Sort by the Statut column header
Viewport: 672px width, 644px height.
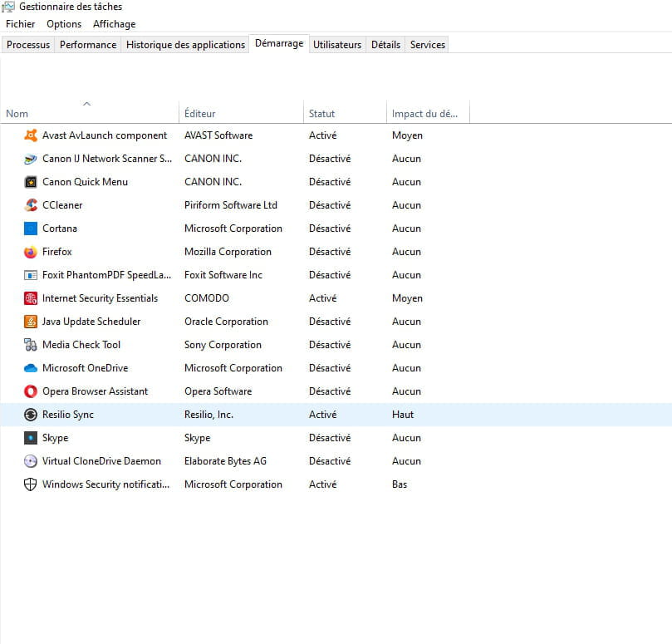coord(345,112)
